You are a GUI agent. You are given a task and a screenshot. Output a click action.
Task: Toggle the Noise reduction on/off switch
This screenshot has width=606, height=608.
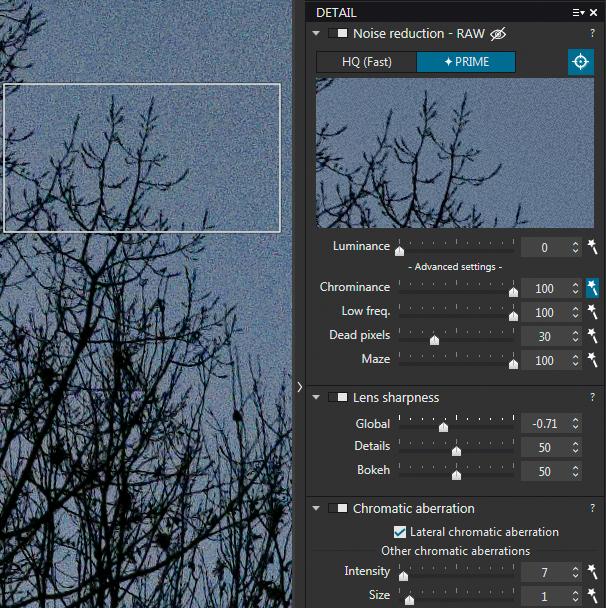338,33
